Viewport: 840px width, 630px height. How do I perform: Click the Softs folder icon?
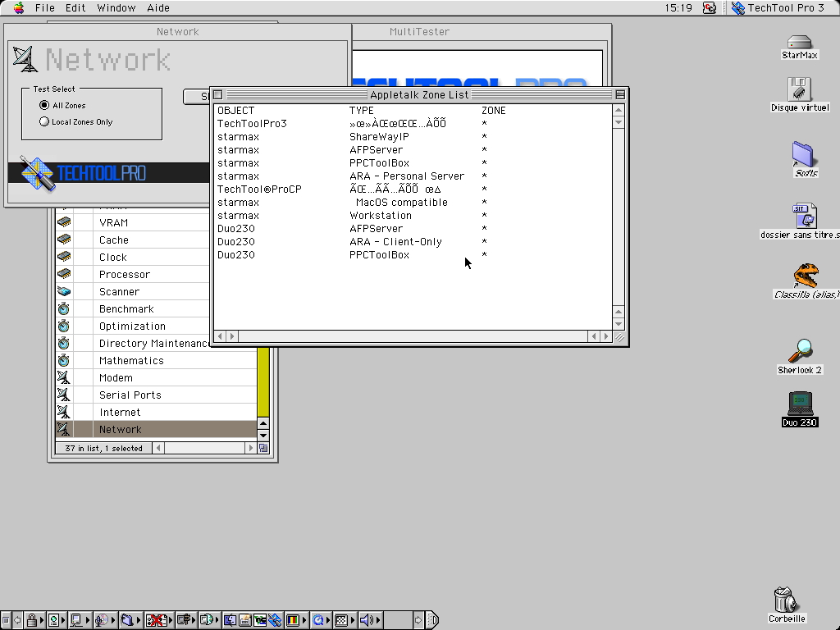pyautogui.click(x=802, y=155)
